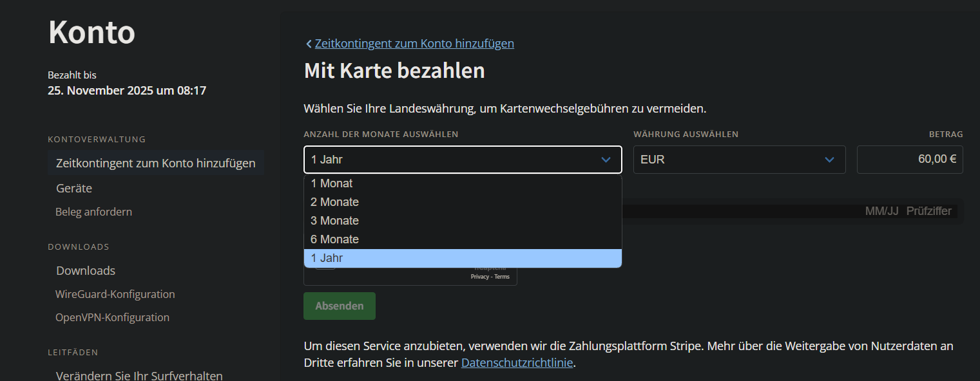Screen dimensions: 980x381
Task: Open Beleg anfordern in the sidebar
Action: [x=93, y=212]
